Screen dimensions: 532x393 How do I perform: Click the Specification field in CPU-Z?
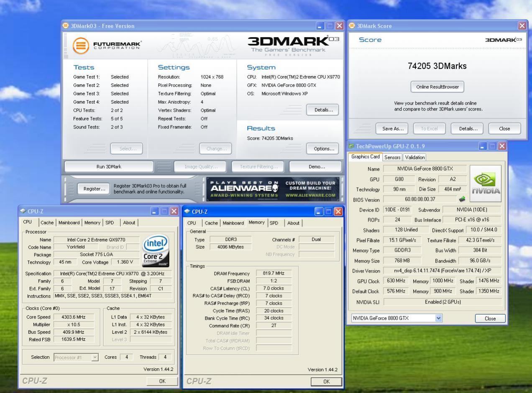(113, 274)
